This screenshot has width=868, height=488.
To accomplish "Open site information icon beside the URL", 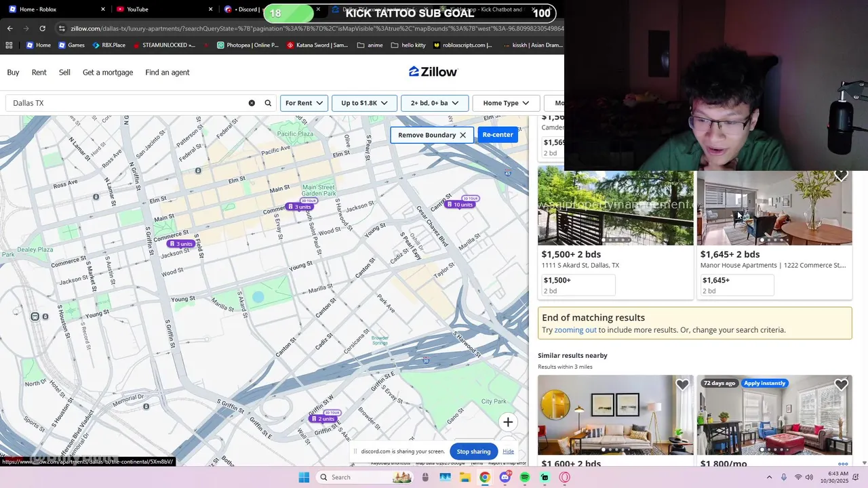I will coord(62,28).
